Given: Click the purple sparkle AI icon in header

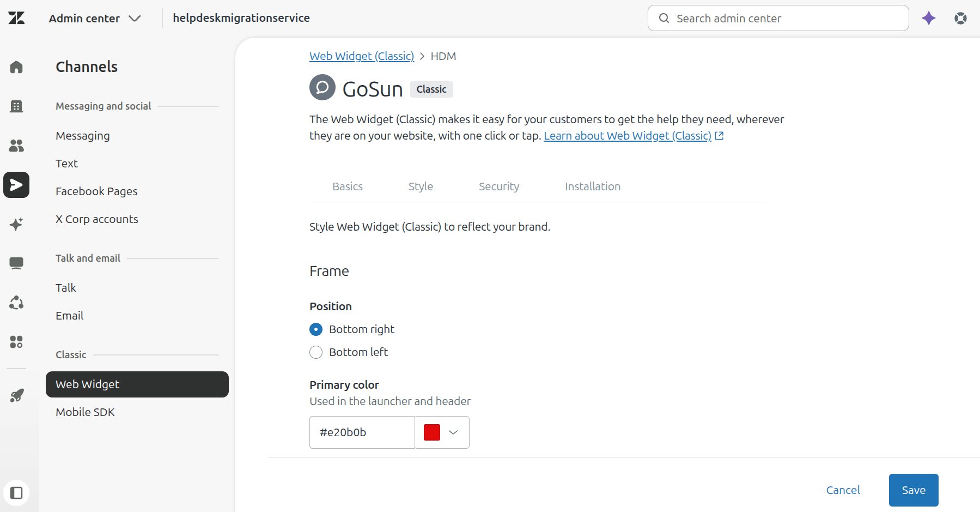Looking at the screenshot, I should [929, 18].
